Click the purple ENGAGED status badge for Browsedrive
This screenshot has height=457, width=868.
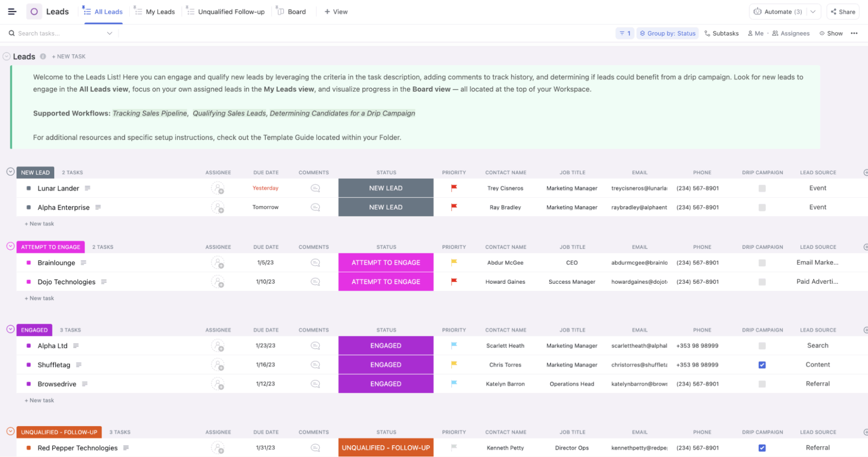click(x=386, y=383)
